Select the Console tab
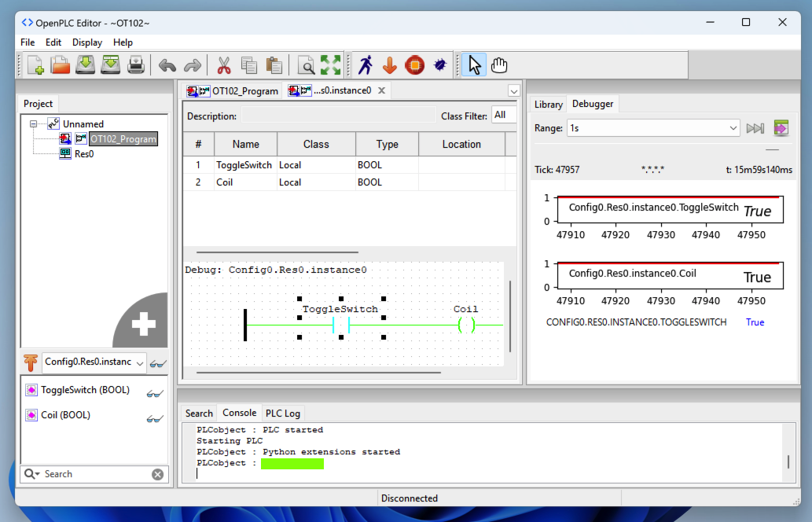The width and height of the screenshot is (812, 522). (x=239, y=413)
